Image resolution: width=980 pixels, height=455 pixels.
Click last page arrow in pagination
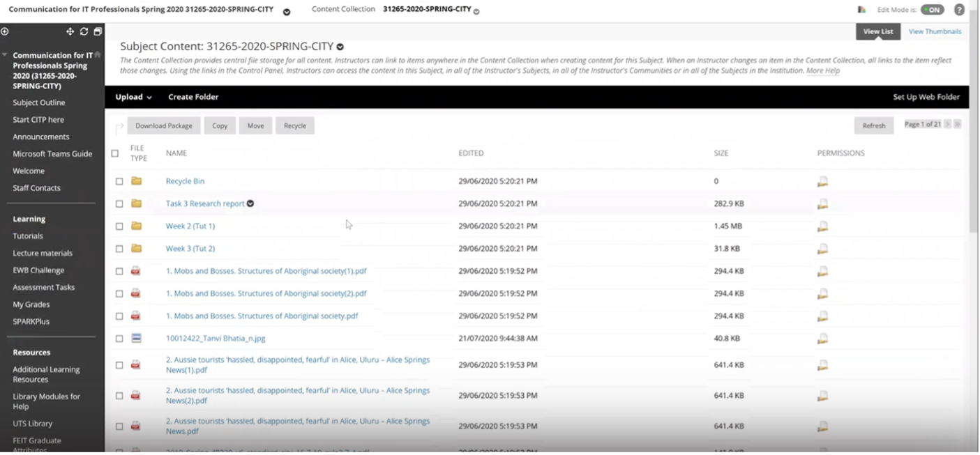958,124
